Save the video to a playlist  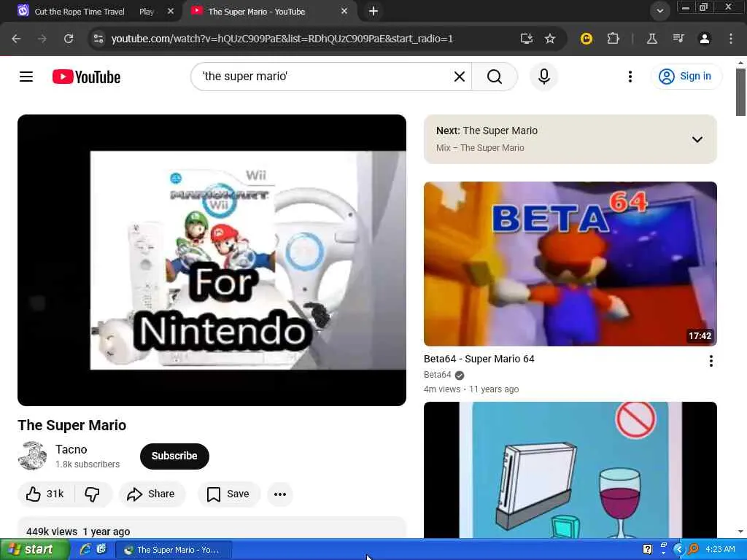point(228,494)
